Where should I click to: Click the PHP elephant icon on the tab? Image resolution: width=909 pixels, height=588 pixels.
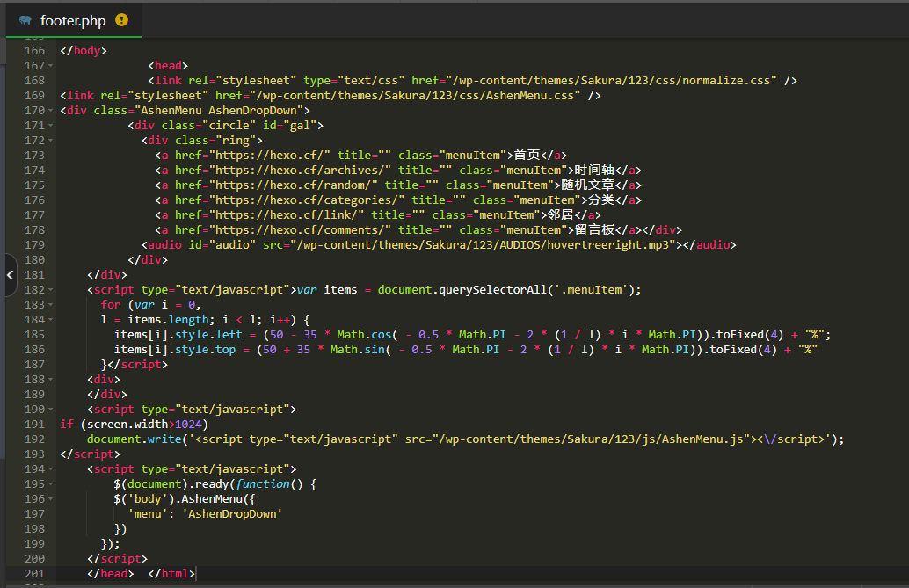tap(25, 20)
